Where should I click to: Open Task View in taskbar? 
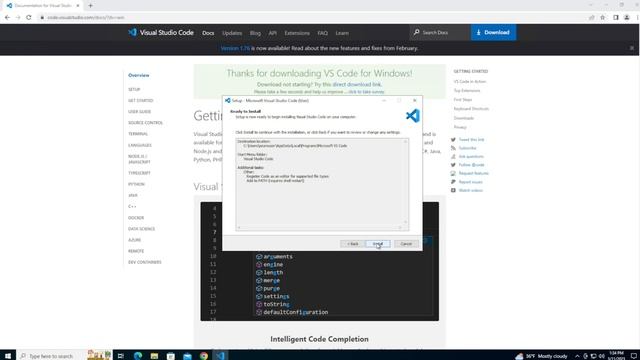tap(121, 356)
